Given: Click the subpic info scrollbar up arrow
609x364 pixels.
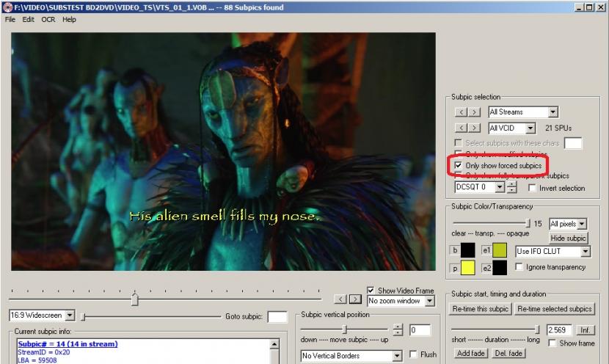Looking at the screenshot, I should 274,345.
